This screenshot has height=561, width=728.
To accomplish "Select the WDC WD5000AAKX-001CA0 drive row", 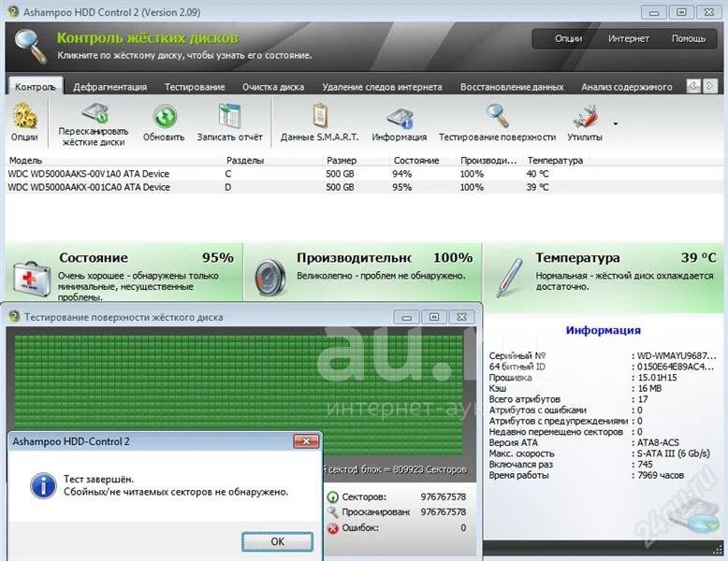I will (364, 187).
